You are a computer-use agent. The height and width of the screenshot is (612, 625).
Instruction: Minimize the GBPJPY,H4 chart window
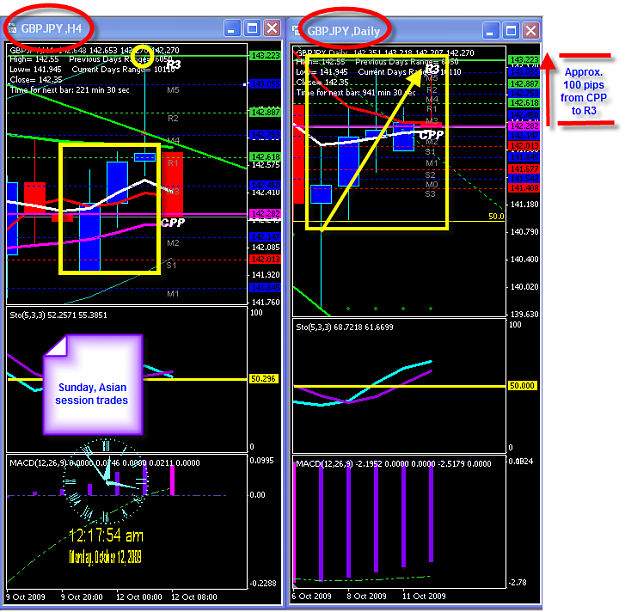232,28
